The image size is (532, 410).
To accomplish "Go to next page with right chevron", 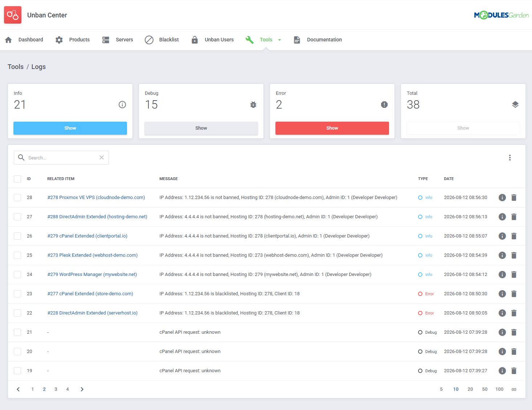I will 82,389.
